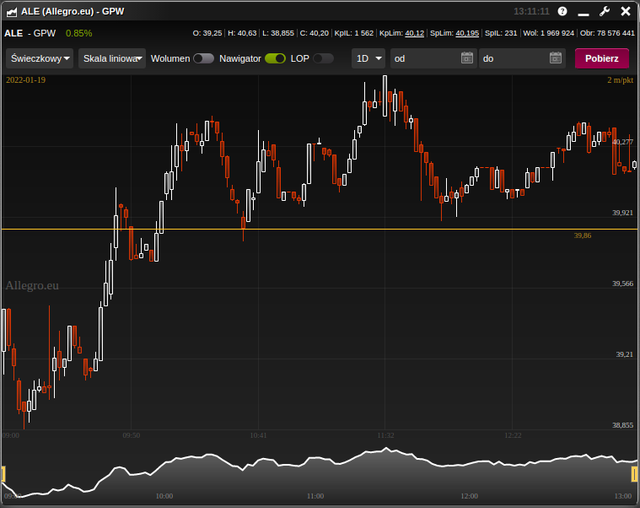640x508 pixels.
Task: Expand the 1D interval dropdown
Action: (x=369, y=58)
